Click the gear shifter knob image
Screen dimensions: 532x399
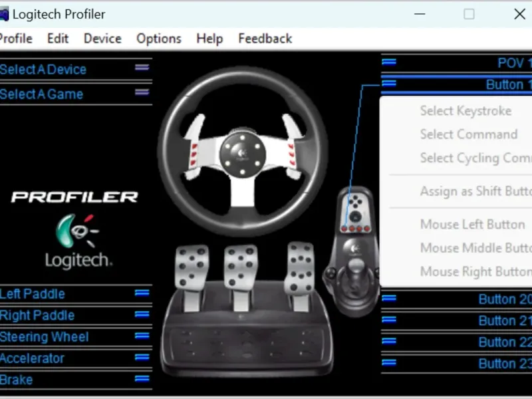pos(356,267)
